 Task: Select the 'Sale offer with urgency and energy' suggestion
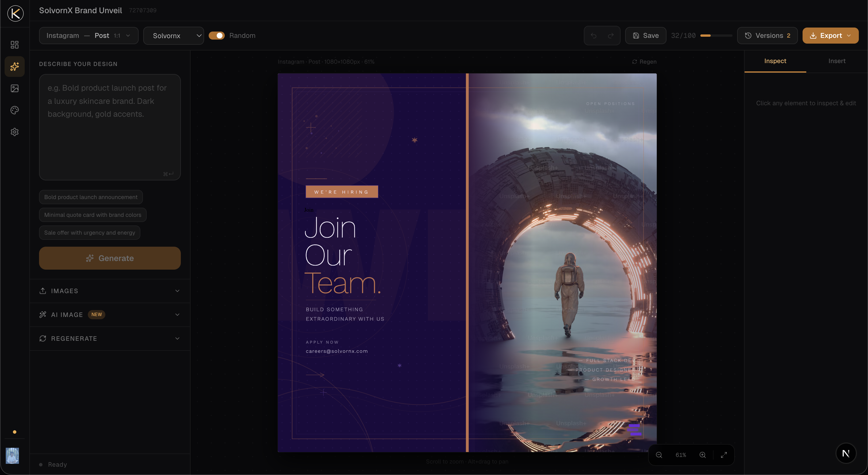pos(90,233)
